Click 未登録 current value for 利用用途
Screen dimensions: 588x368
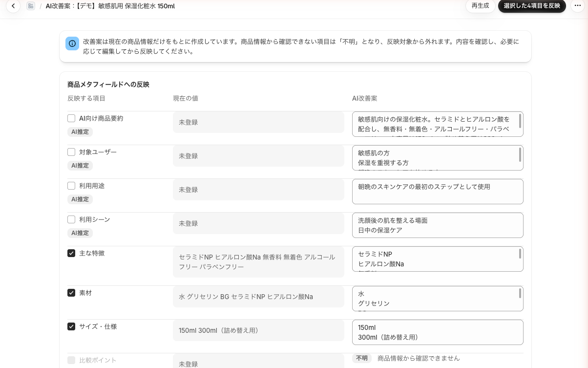click(x=258, y=190)
